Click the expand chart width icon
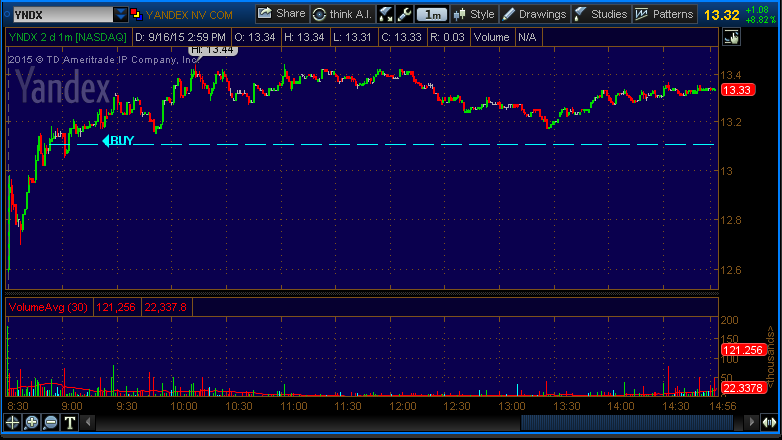The image size is (782, 440). tap(769, 423)
